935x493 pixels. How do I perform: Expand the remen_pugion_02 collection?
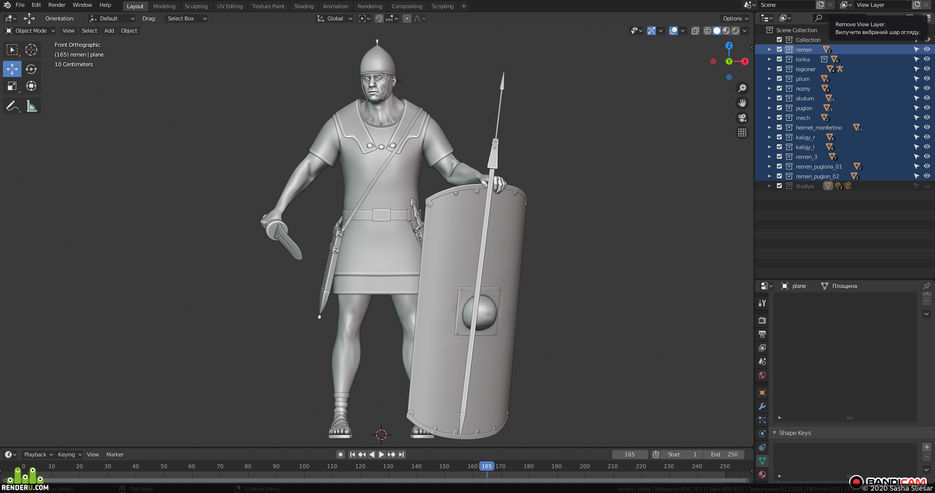pyautogui.click(x=769, y=176)
